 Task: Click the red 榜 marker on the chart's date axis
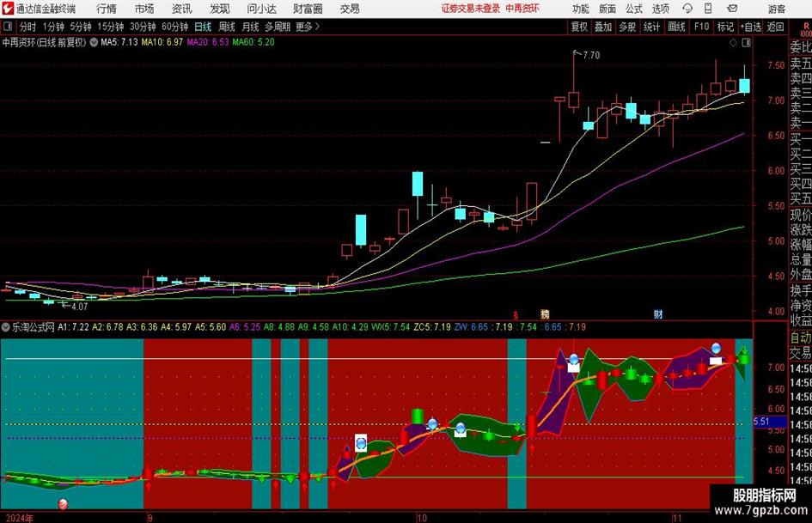(545, 313)
